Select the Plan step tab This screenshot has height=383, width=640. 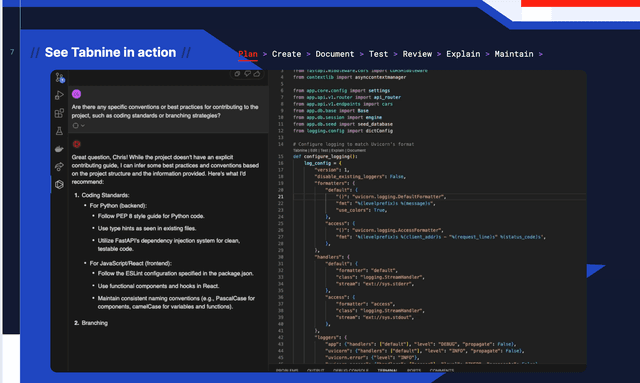click(248, 54)
